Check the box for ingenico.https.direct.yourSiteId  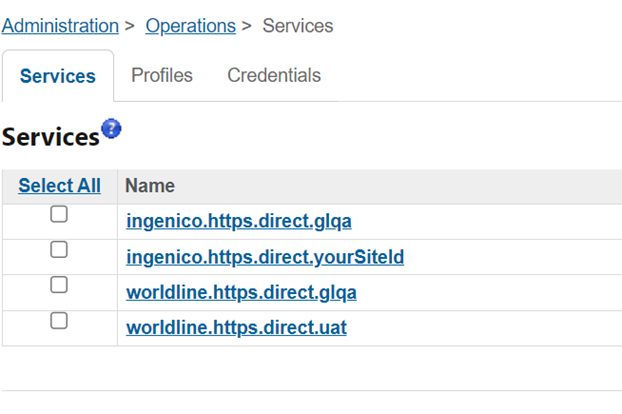click(x=59, y=249)
